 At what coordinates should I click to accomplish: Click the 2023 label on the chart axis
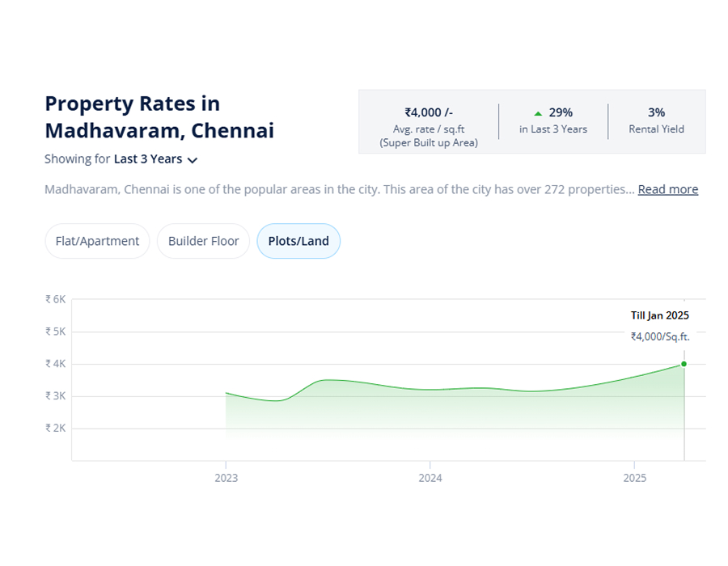[226, 478]
